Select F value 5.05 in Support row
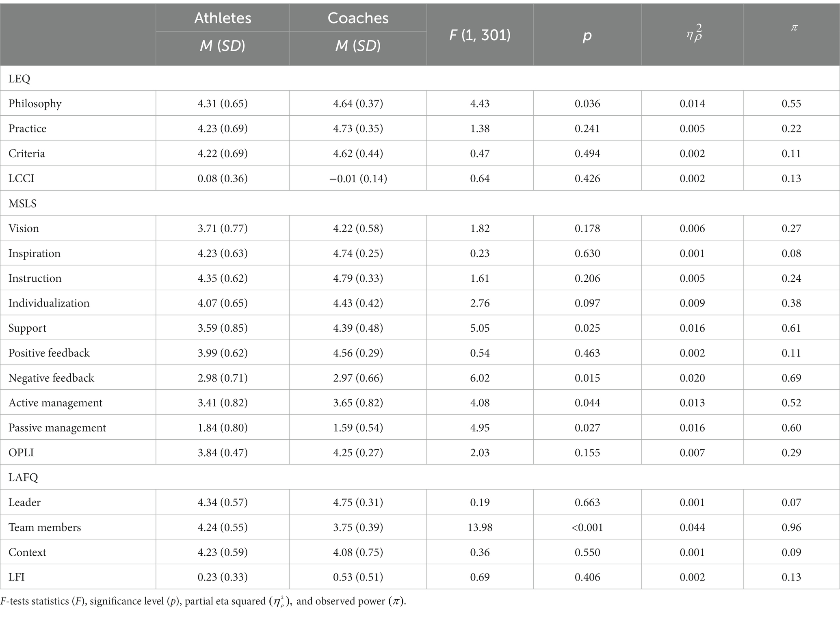Image resolution: width=840 pixels, height=628 pixels. click(480, 328)
